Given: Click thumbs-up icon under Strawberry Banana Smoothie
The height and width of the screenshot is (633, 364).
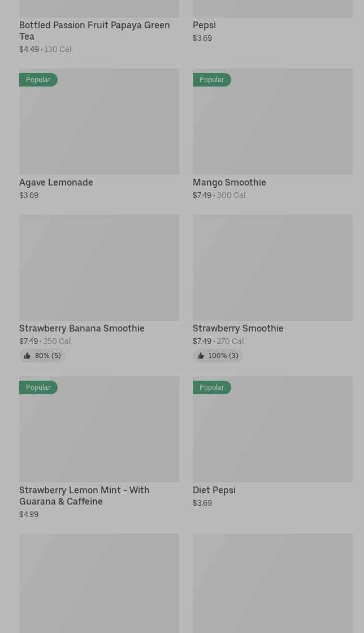Looking at the screenshot, I should 27,356.
